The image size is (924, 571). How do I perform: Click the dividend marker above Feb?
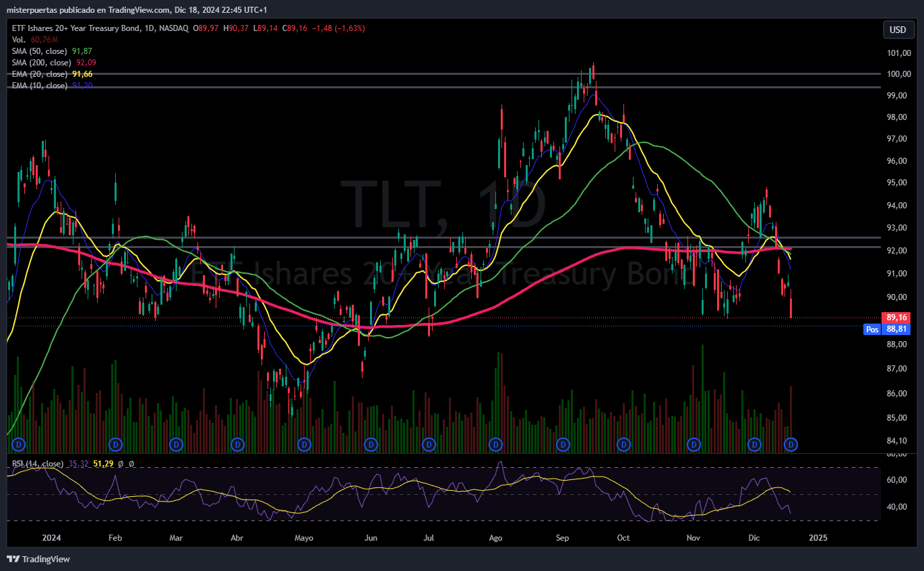pyautogui.click(x=116, y=444)
